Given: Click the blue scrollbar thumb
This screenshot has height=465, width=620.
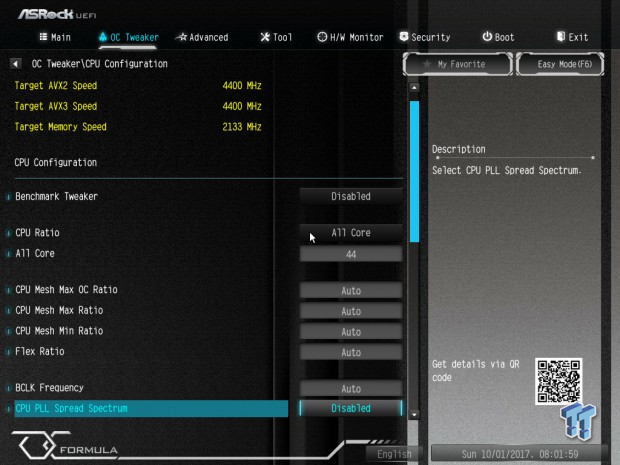Looking at the screenshot, I should pos(414,171).
